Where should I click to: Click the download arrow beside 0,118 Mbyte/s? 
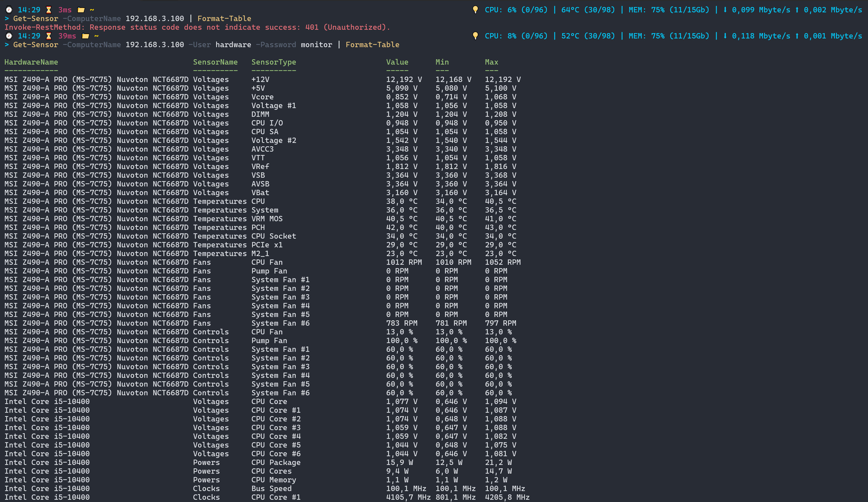tap(725, 36)
